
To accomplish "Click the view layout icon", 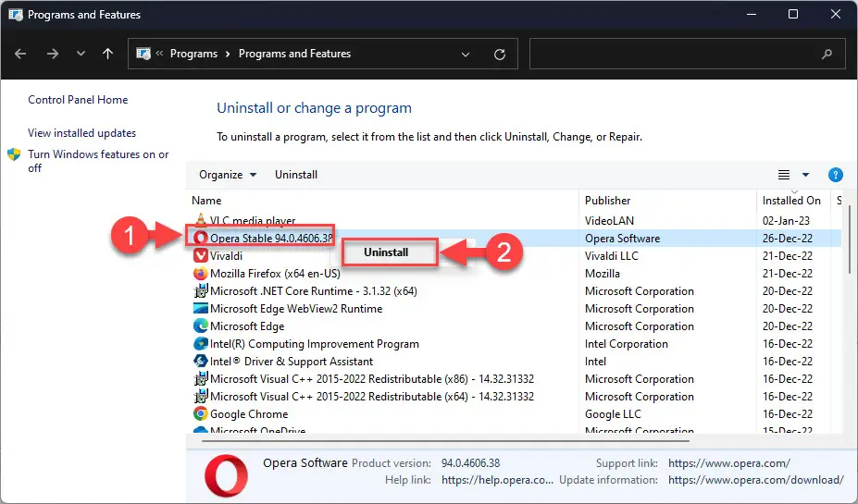I will 784,175.
